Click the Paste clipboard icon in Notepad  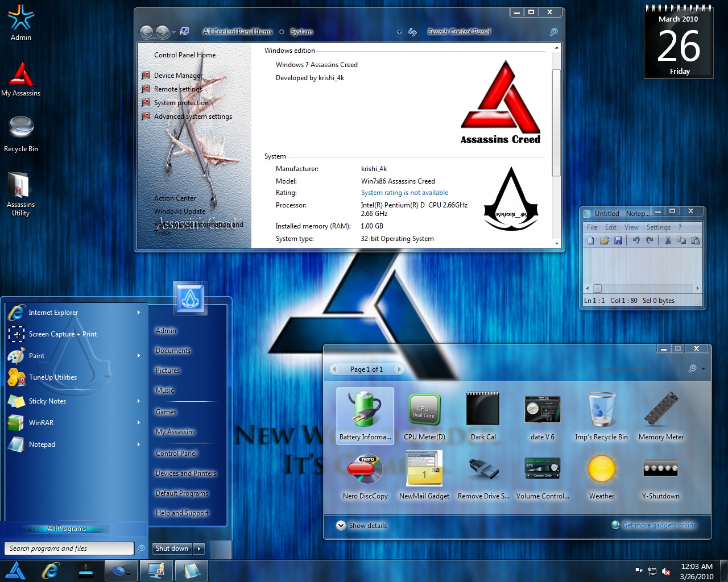tap(695, 240)
